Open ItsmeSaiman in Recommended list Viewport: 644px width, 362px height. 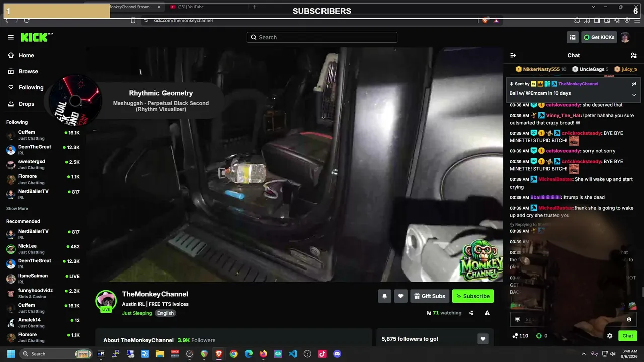[43, 278]
